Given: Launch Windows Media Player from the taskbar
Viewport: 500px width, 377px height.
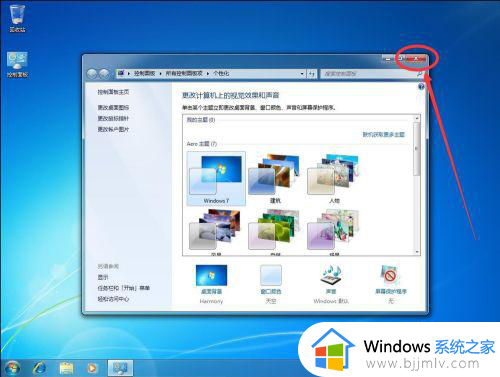Looking at the screenshot, I should (x=92, y=368).
